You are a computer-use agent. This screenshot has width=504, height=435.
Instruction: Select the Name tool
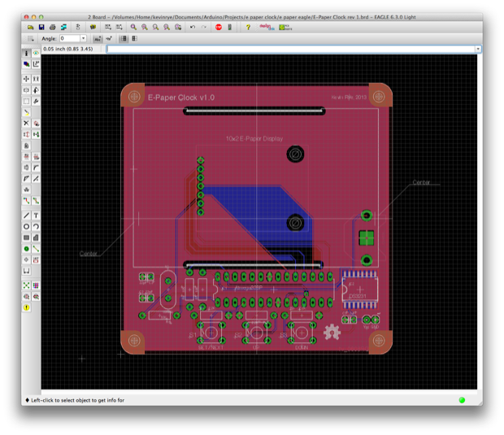pos(26,157)
